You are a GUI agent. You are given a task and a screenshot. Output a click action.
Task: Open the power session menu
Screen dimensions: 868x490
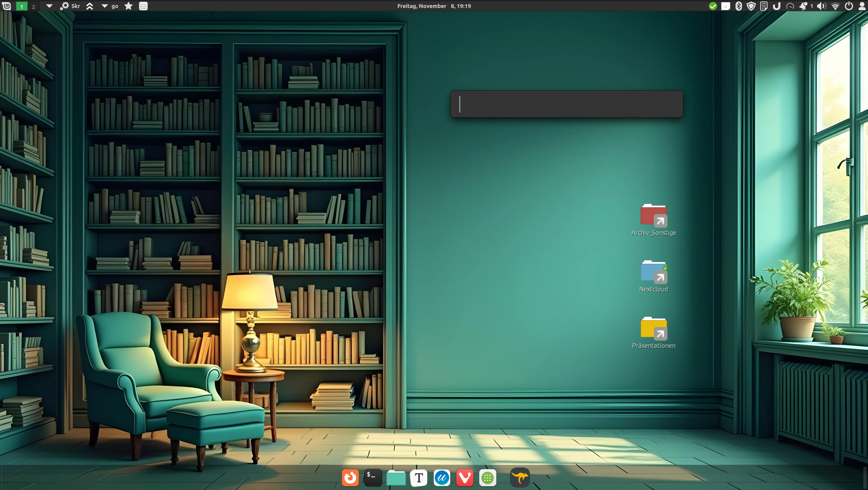tap(849, 6)
